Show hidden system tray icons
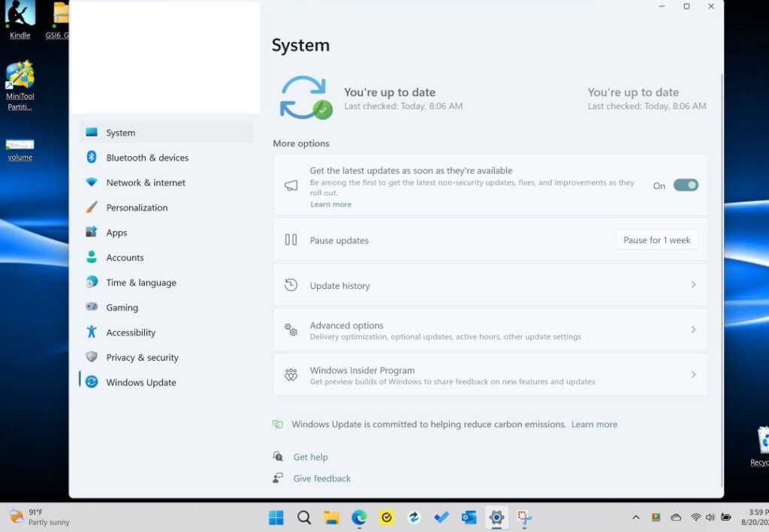The height and width of the screenshot is (532, 769). pos(635,517)
